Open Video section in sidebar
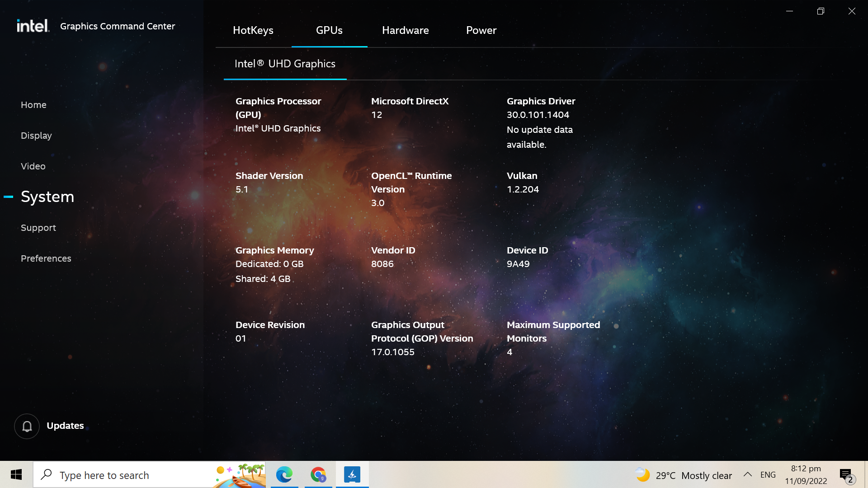The image size is (868, 488). coord(33,166)
